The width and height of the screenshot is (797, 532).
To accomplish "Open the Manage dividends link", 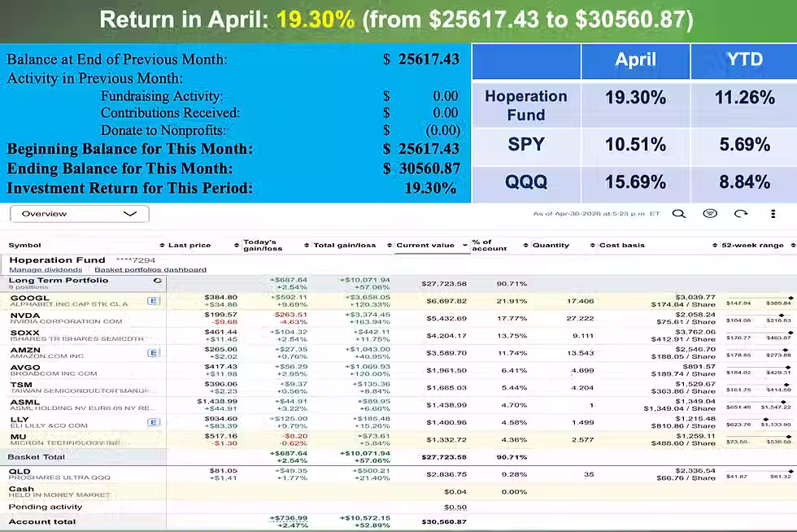I will [46, 269].
